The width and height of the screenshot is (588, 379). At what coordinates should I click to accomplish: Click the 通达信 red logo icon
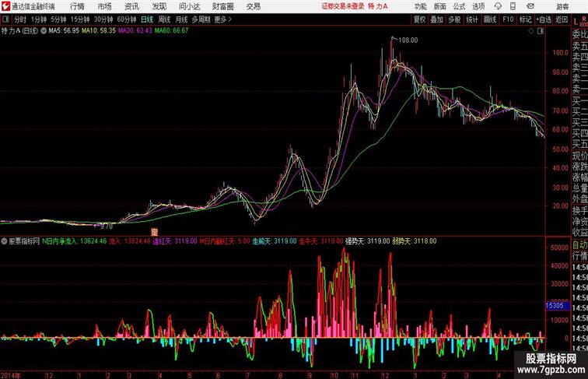5,6
